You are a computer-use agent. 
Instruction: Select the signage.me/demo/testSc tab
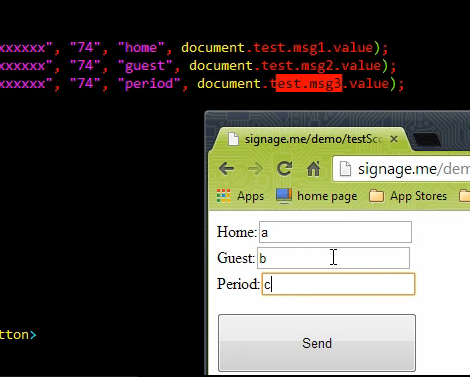pyautogui.click(x=310, y=139)
